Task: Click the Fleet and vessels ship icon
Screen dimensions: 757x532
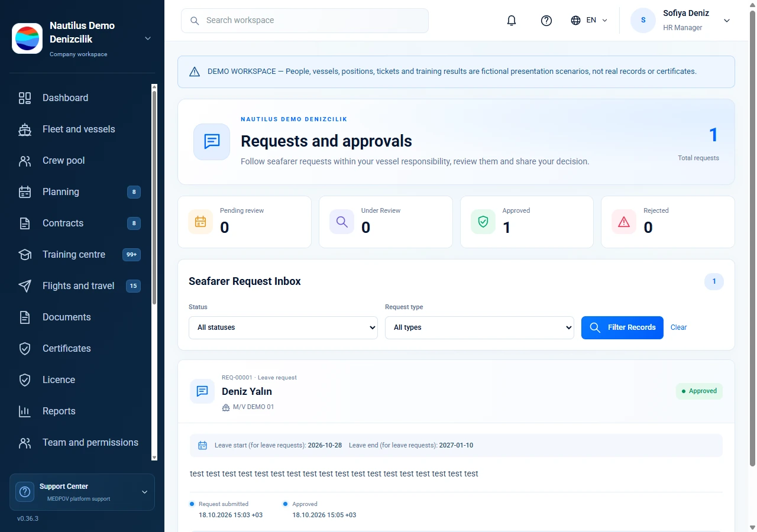Action: tap(25, 129)
